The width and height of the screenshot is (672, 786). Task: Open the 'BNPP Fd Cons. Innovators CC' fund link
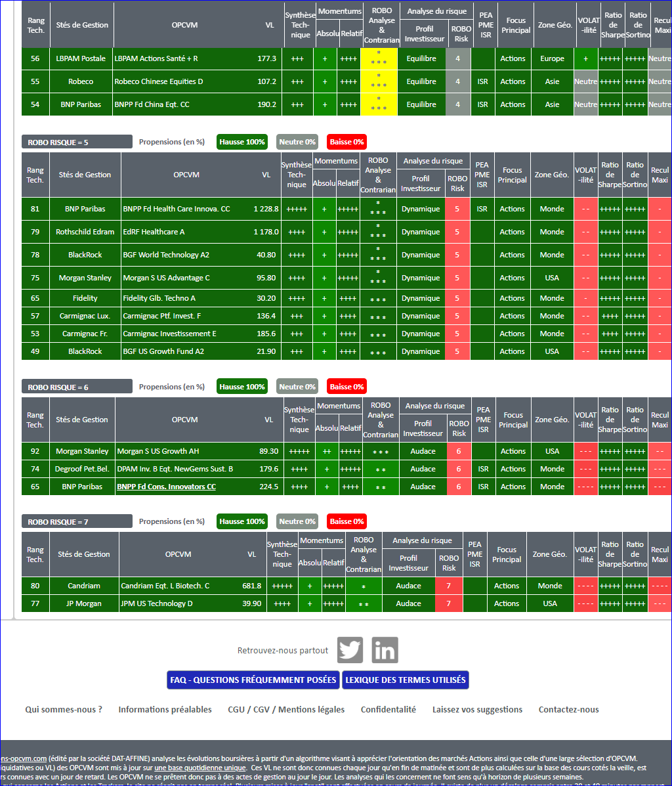pyautogui.click(x=167, y=487)
